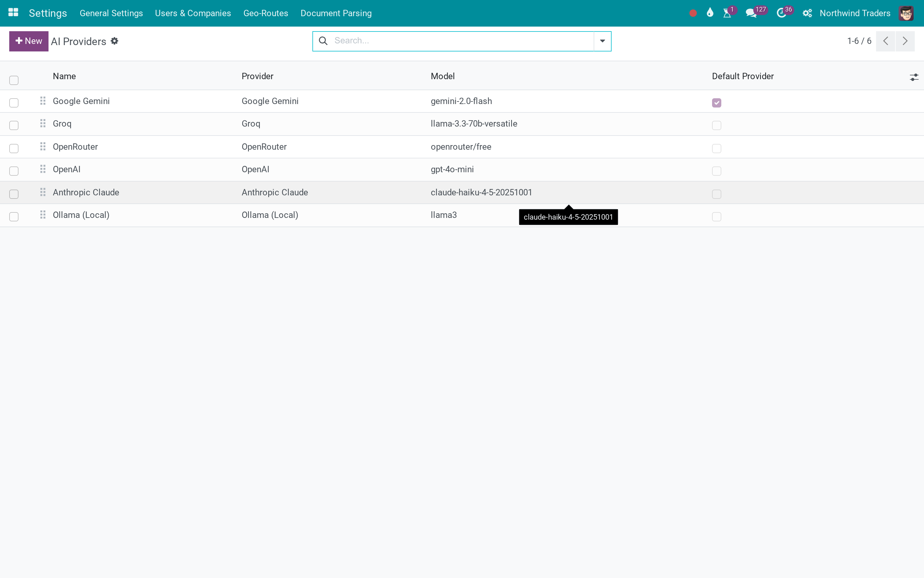
Task: Expand the search options dropdown arrow
Action: [x=603, y=41]
